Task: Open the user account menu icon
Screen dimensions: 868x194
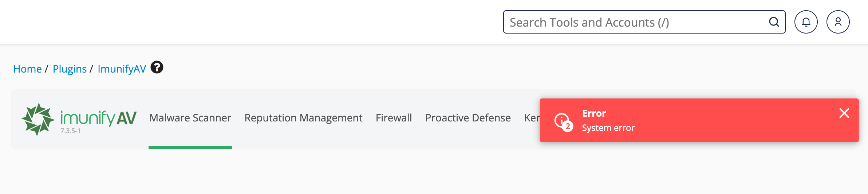Action: (838, 22)
